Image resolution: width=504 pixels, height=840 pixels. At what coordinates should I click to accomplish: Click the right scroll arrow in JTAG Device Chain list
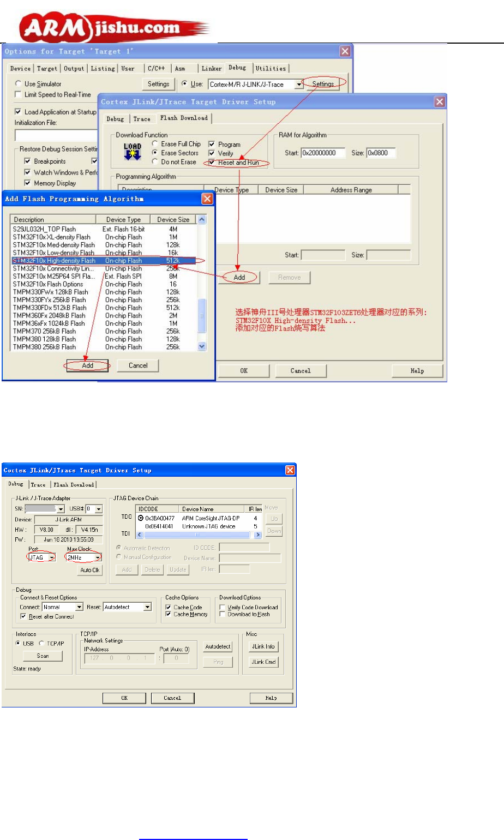pos(259,535)
